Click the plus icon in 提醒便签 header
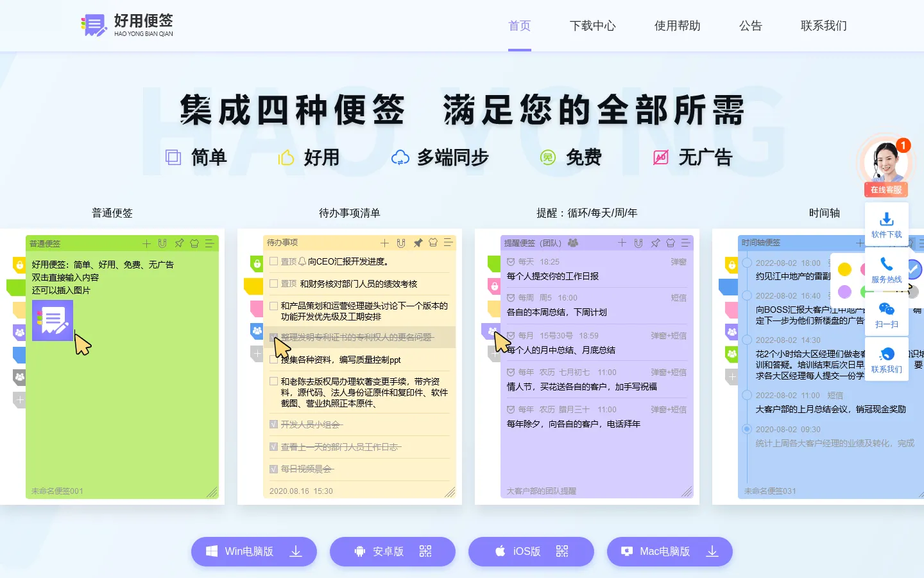The height and width of the screenshot is (578, 924). coord(622,243)
